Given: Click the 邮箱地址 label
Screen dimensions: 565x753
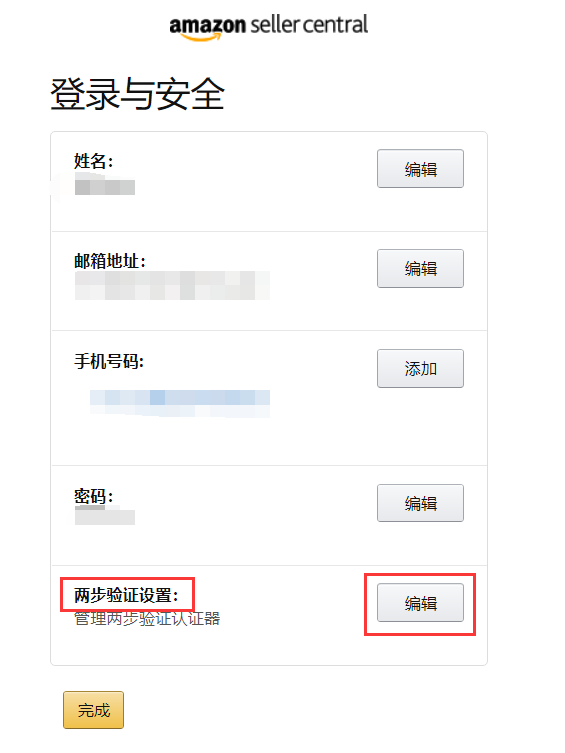Looking at the screenshot, I should [110, 261].
